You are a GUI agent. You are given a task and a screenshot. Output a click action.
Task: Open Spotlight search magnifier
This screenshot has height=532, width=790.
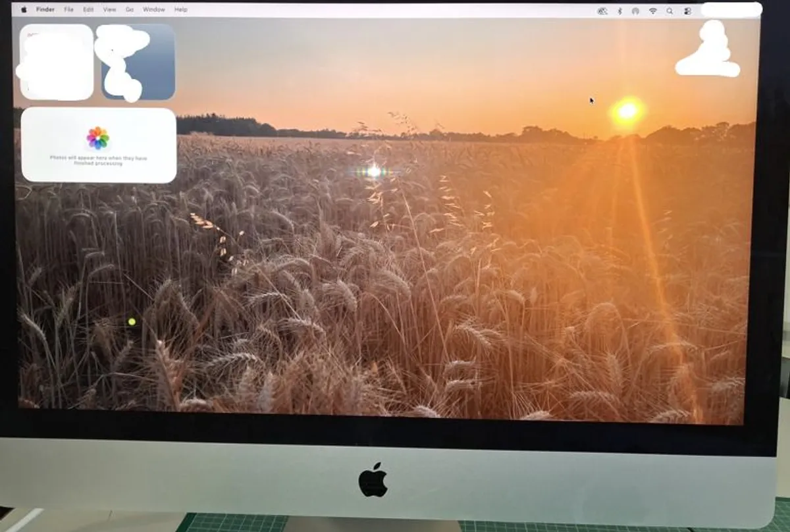(x=670, y=11)
